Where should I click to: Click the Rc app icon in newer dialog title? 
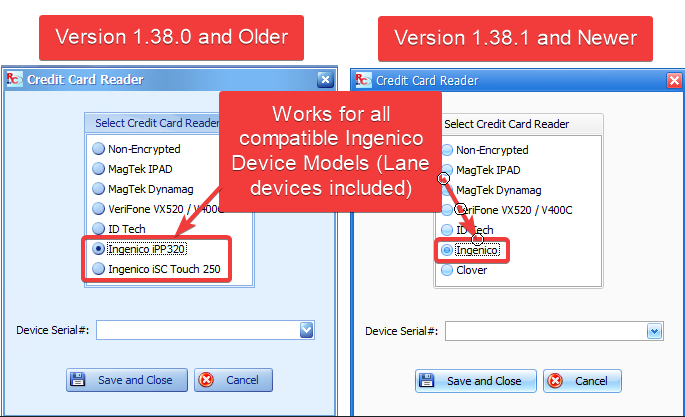[363, 80]
